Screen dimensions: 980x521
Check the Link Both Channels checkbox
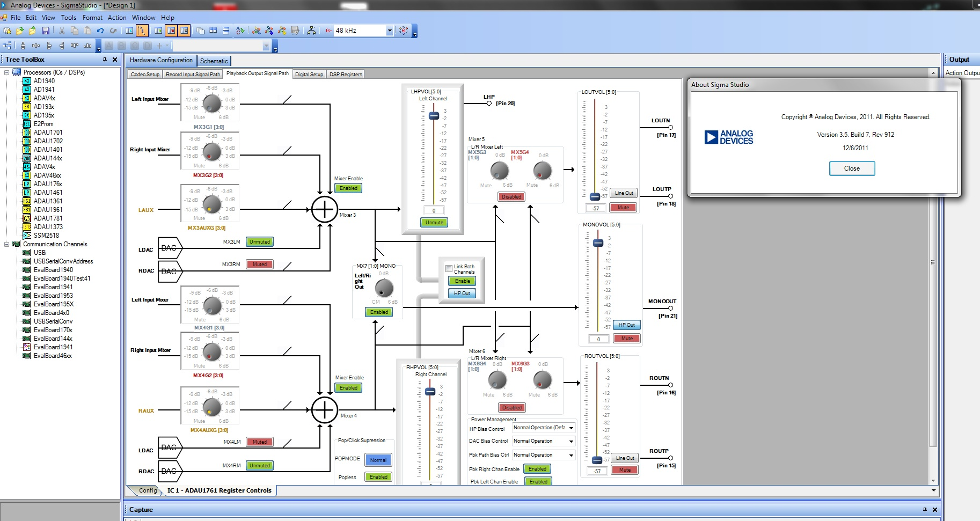(449, 269)
